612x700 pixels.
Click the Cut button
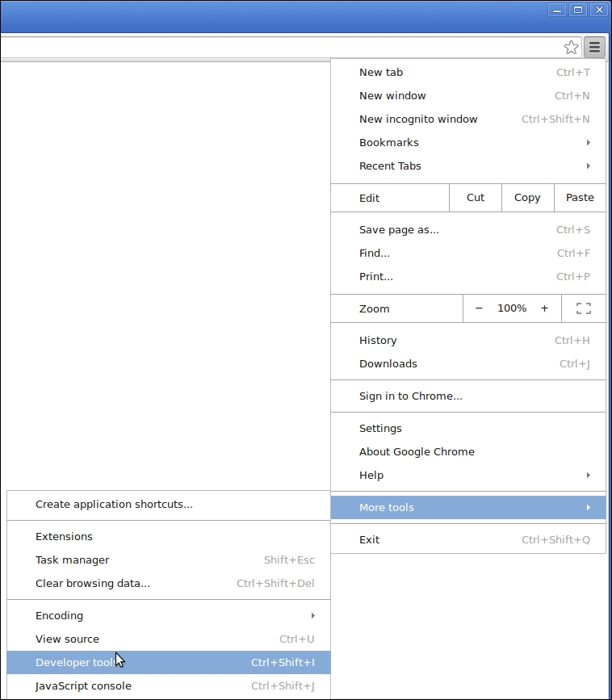tap(476, 198)
